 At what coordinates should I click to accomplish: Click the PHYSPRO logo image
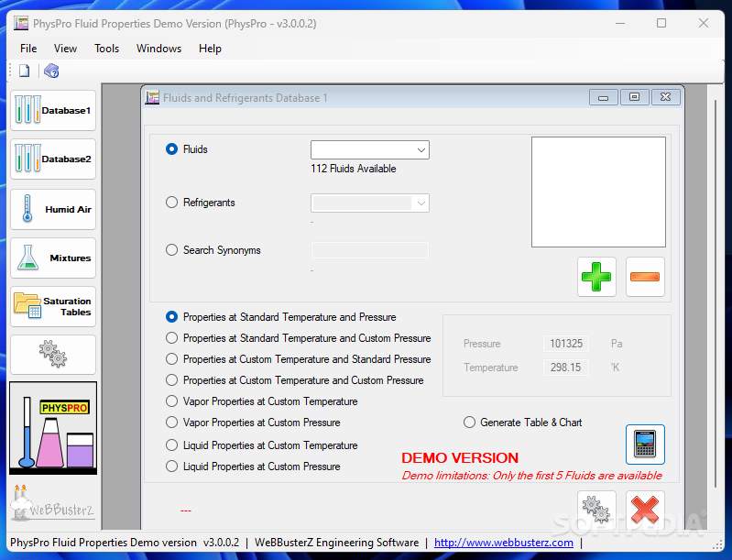click(53, 428)
